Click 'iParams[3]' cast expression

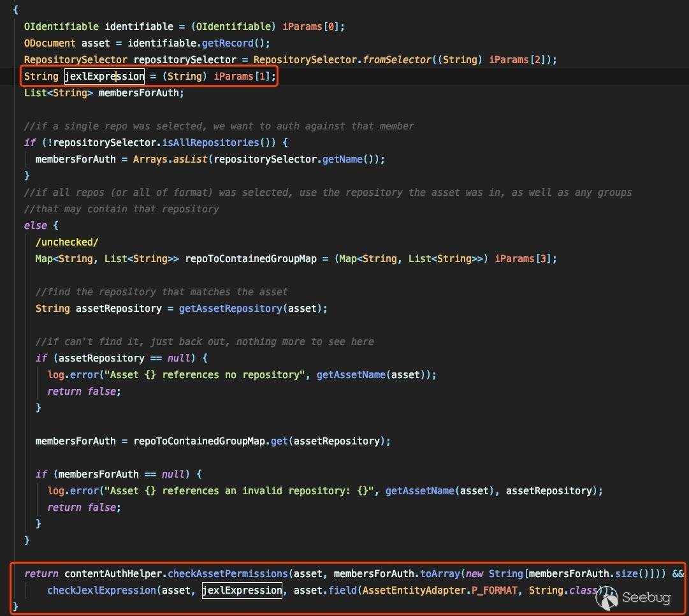[x=523, y=259]
